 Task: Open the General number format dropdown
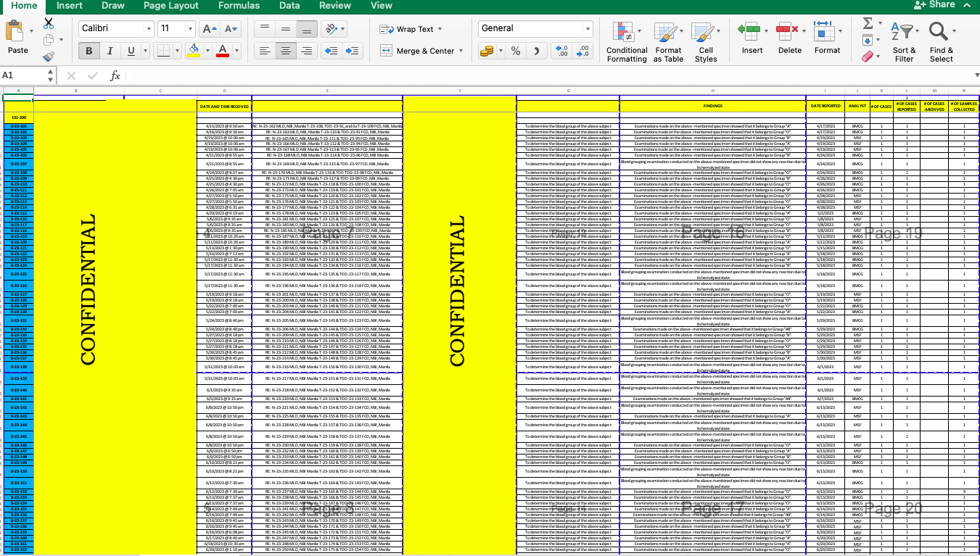[x=588, y=29]
